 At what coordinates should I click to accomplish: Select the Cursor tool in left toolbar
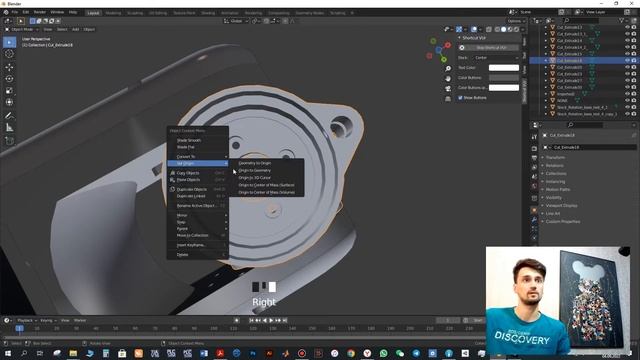pos(9,54)
